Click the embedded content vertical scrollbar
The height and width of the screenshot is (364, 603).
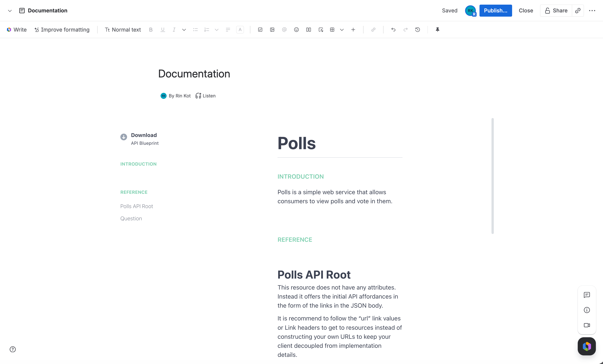[492, 176]
